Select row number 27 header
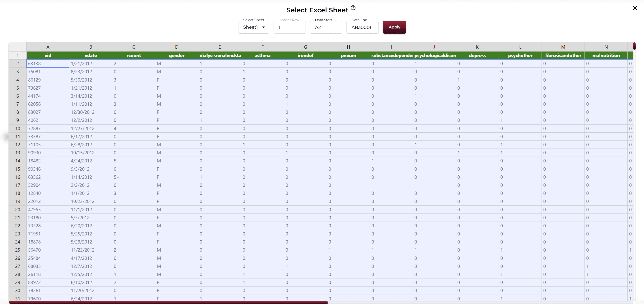The height and width of the screenshot is (304, 644). pos(17,266)
